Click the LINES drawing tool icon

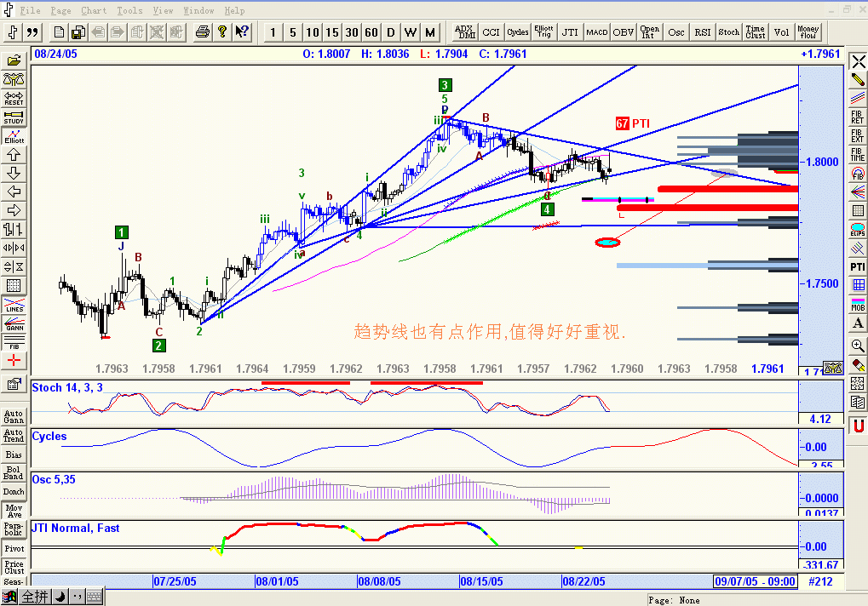coord(14,306)
